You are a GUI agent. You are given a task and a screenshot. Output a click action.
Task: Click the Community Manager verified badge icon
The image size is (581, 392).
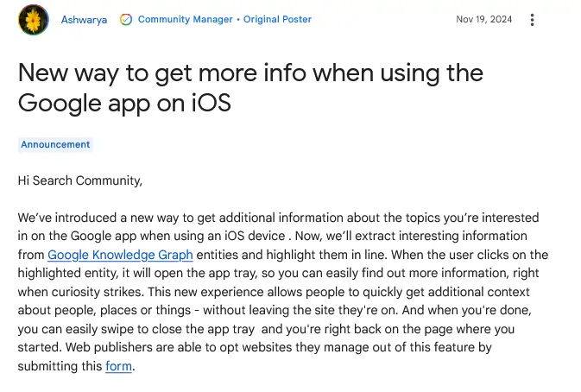[x=126, y=19]
